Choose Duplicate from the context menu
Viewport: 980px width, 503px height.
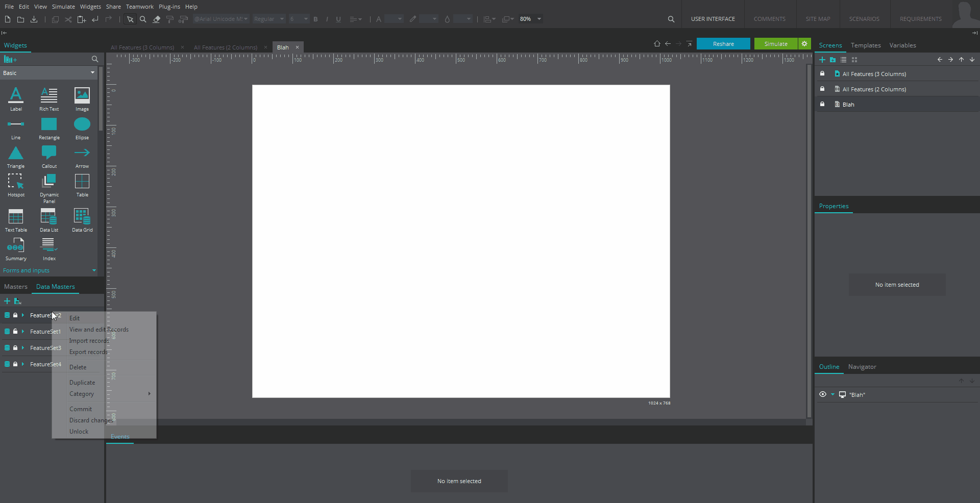coord(82,383)
